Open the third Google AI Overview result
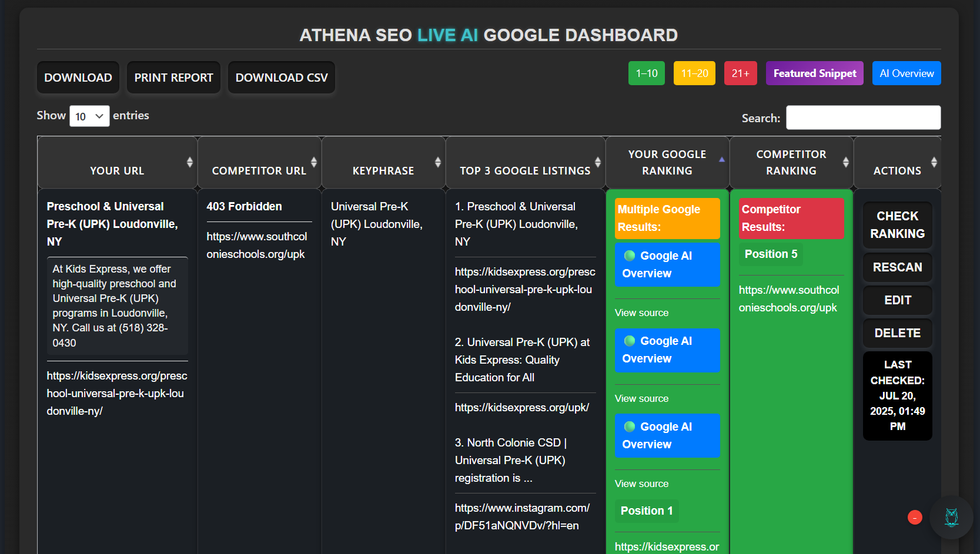 (x=667, y=435)
